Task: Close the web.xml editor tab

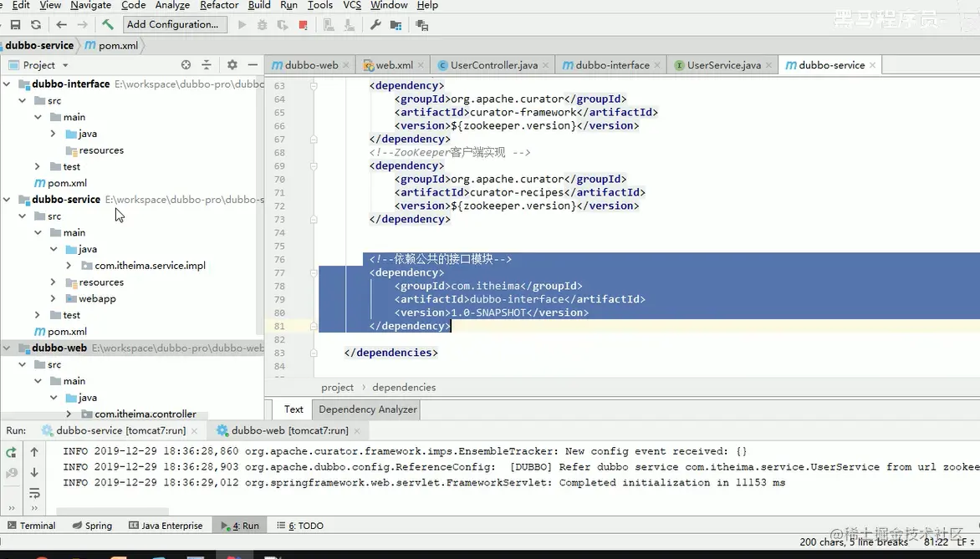Action: pos(421,65)
